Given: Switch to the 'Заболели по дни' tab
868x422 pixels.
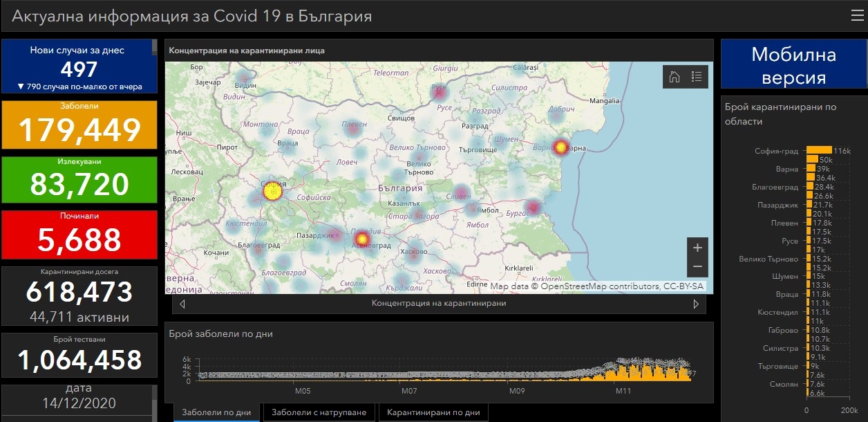Looking at the screenshot, I should tap(216, 412).
